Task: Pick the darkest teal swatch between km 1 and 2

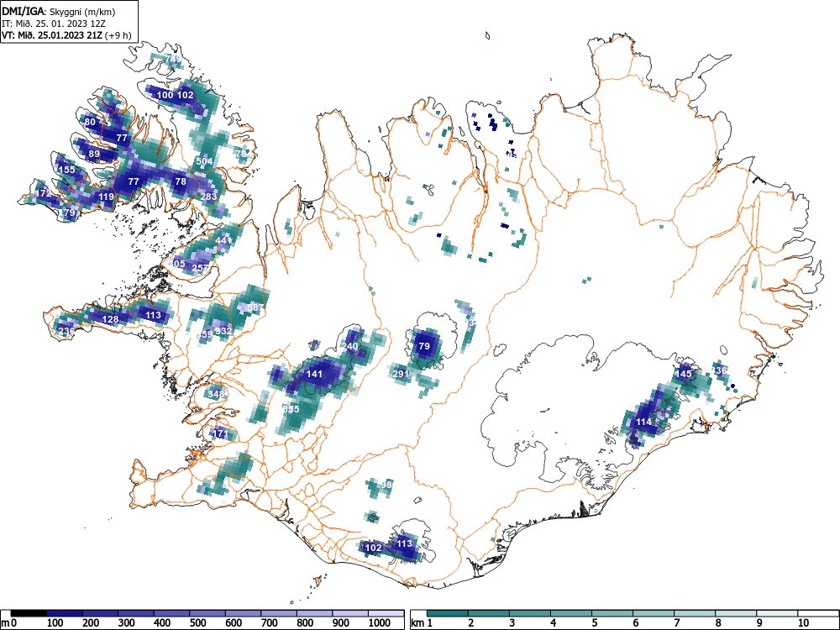Action: 448,613
